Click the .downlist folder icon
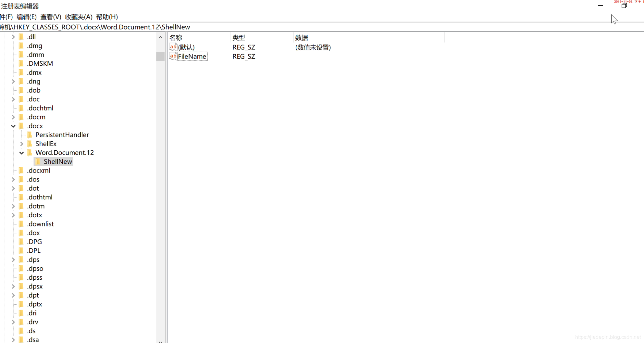Screen dimensions: 644x343 click(21, 224)
